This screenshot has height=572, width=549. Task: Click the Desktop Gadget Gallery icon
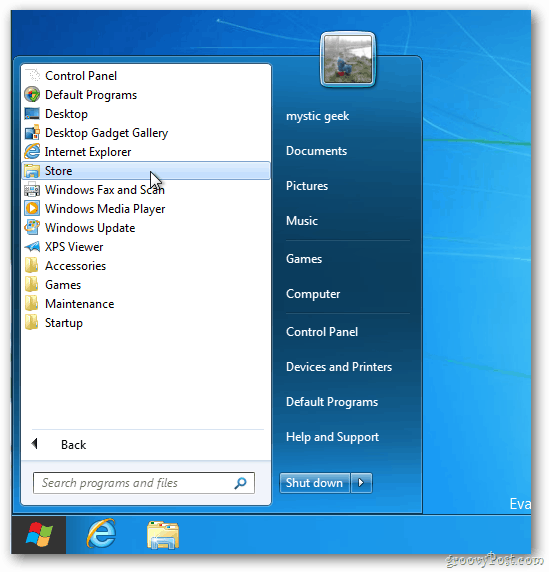tap(32, 132)
